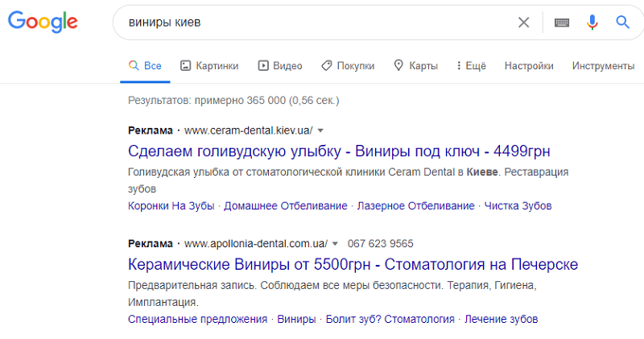This screenshot has width=644, height=339.
Task: Click the blue magnifier search button
Action: (x=622, y=23)
